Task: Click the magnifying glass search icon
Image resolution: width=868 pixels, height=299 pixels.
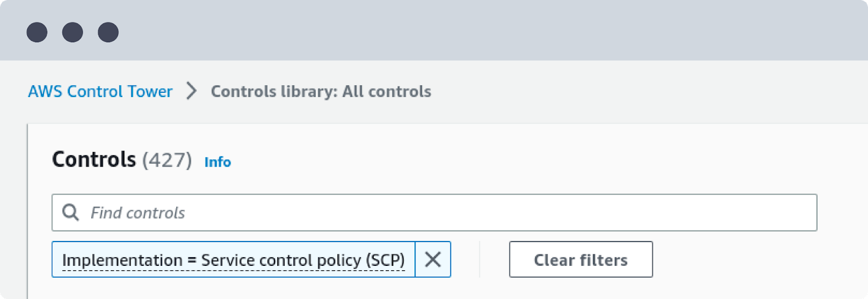Action: tap(71, 212)
